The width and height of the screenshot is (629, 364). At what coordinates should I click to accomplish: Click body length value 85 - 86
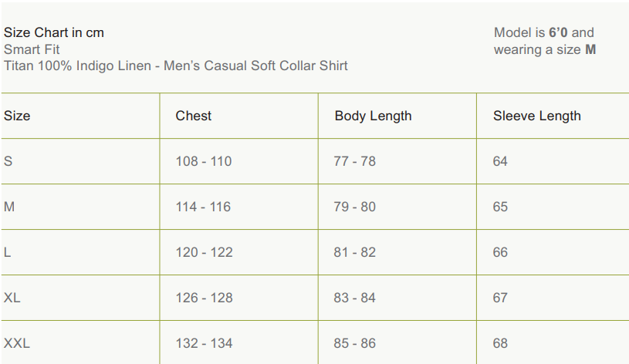point(355,343)
